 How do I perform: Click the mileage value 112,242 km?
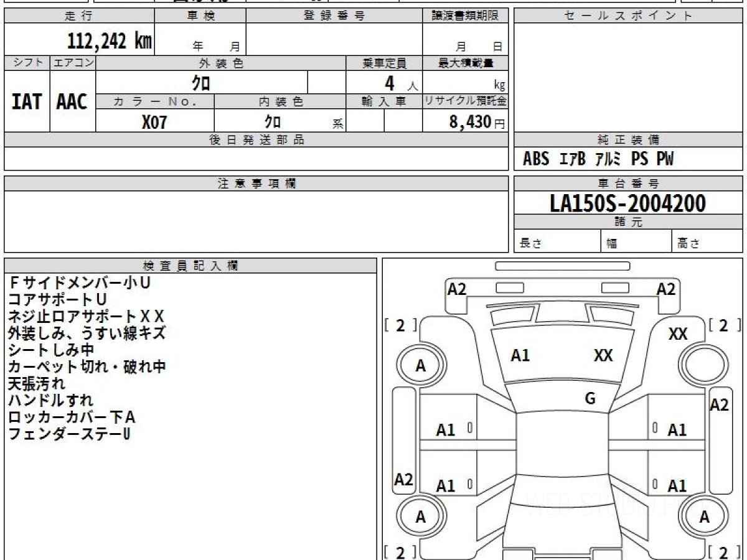pyautogui.click(x=109, y=41)
